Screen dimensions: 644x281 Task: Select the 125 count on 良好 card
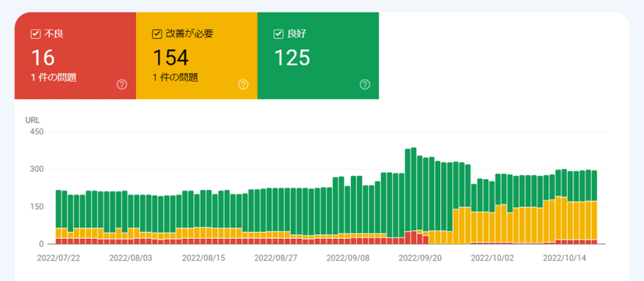(292, 58)
